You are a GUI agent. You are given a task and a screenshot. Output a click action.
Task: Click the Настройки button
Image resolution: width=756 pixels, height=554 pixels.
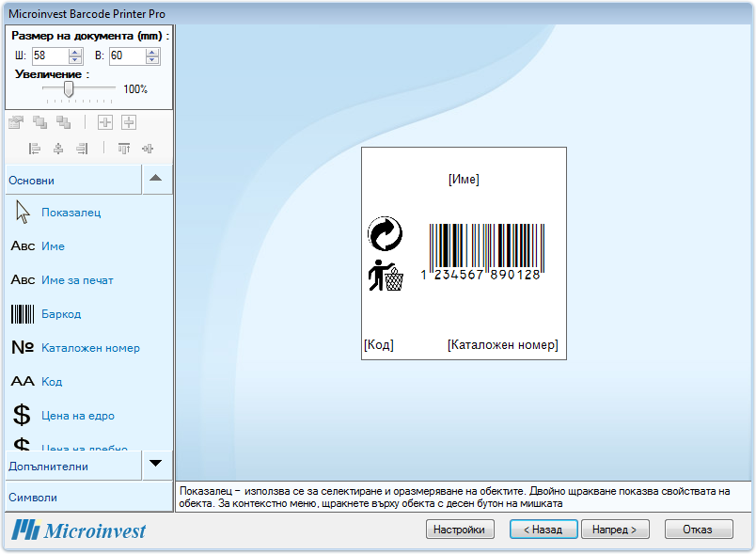pyautogui.click(x=460, y=530)
